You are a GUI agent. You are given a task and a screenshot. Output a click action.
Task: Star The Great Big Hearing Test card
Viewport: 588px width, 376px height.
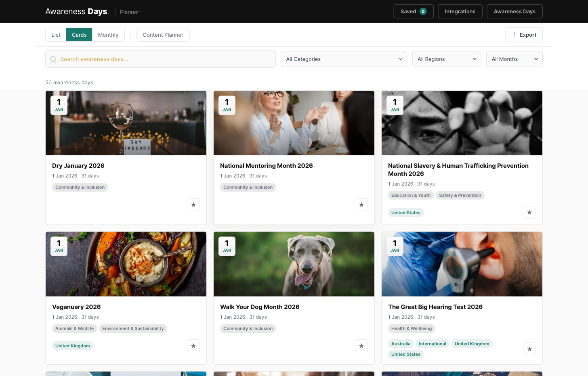click(x=529, y=349)
